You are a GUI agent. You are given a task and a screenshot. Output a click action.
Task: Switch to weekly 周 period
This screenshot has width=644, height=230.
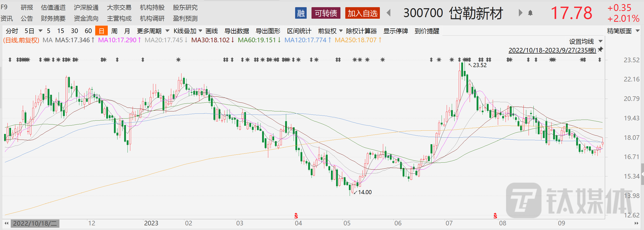click(x=114, y=31)
